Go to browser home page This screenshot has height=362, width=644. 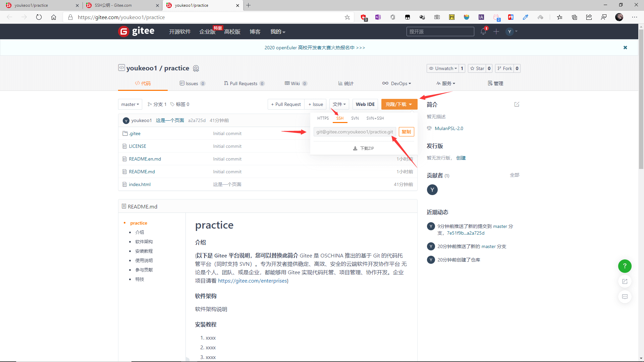(x=54, y=17)
